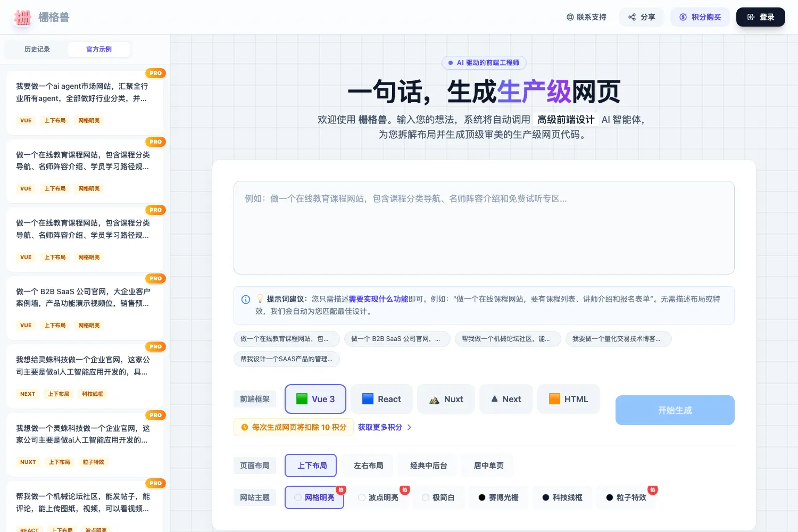Image resolution: width=798 pixels, height=532 pixels.
Task: Choose the 左右布局 page layout
Action: [369, 465]
